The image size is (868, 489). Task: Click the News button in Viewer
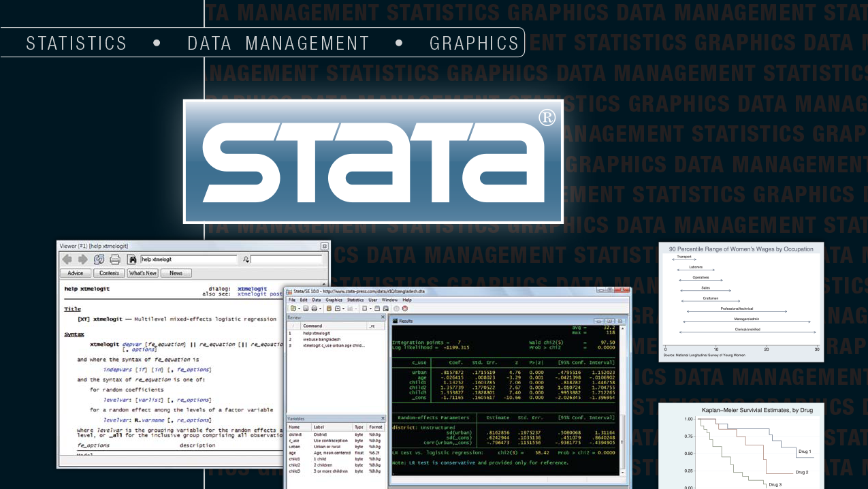click(x=176, y=273)
